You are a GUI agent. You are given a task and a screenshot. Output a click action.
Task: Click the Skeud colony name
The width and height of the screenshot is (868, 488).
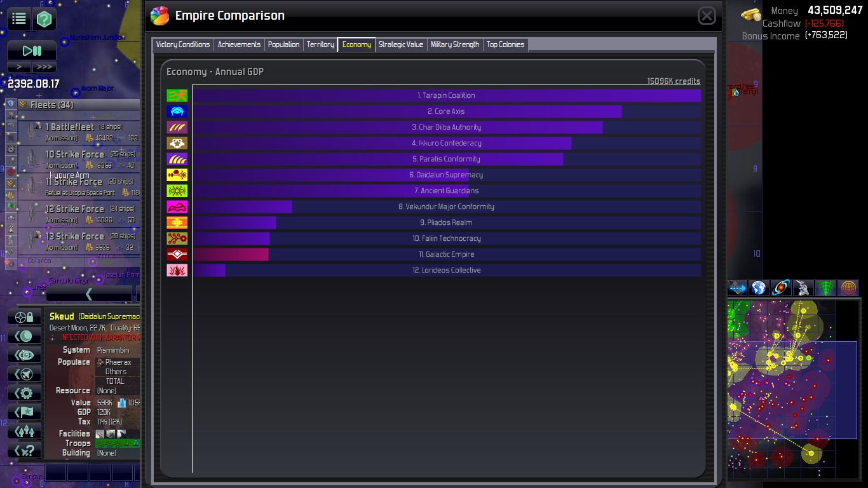pos(62,316)
